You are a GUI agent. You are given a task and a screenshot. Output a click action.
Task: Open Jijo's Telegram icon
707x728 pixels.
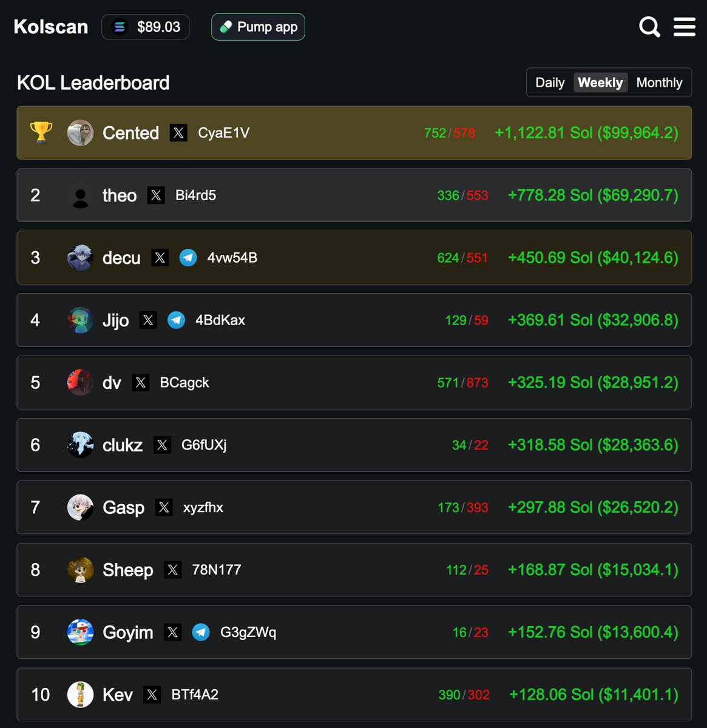(x=176, y=320)
